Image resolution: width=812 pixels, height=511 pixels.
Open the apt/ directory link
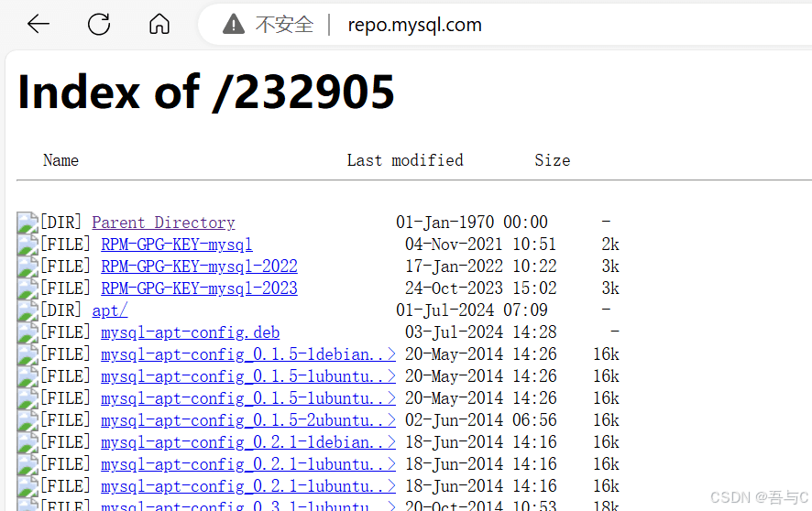coord(110,310)
